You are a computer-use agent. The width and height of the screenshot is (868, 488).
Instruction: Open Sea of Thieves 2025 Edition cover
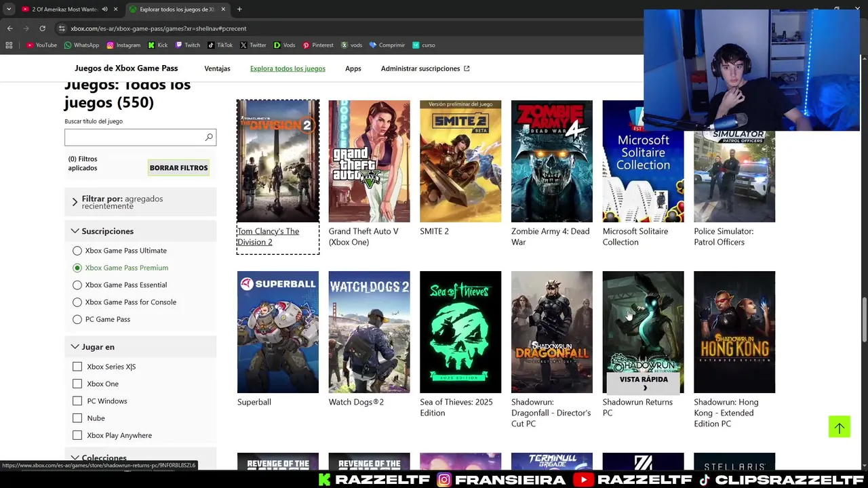tap(460, 332)
